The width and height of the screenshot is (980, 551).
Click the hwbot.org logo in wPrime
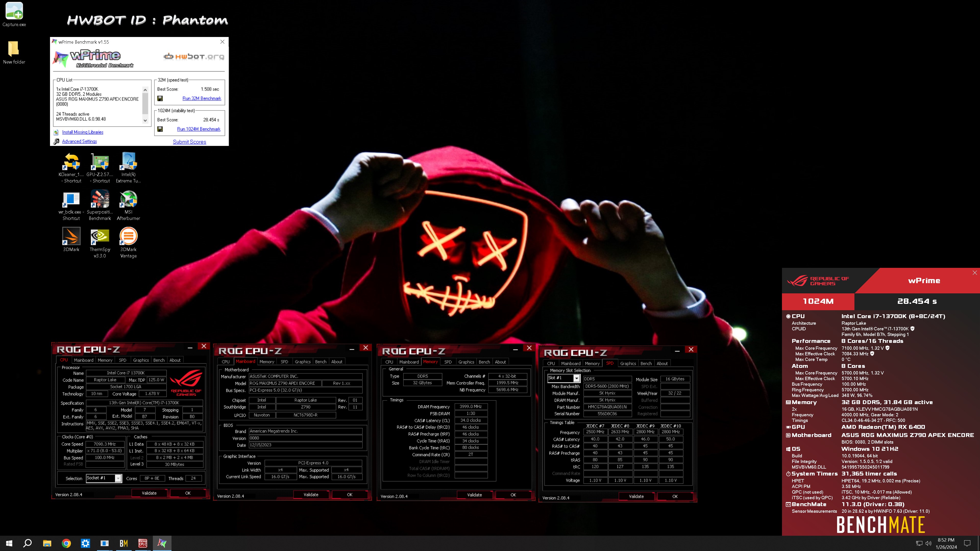coord(194,57)
